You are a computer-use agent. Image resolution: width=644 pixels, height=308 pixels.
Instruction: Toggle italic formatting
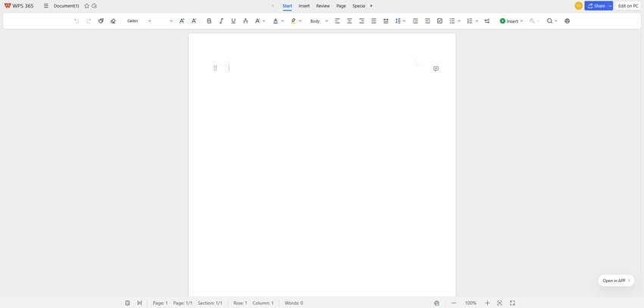click(x=221, y=21)
